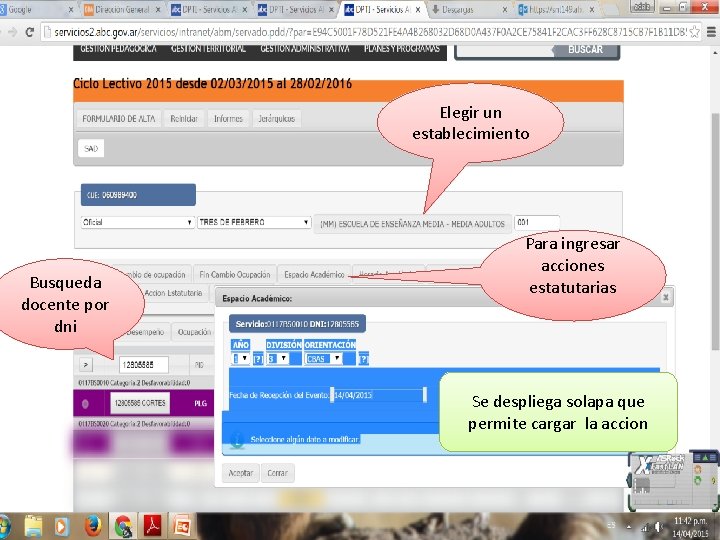
Task: Click the network icon in the system tray
Action: (x=647, y=527)
